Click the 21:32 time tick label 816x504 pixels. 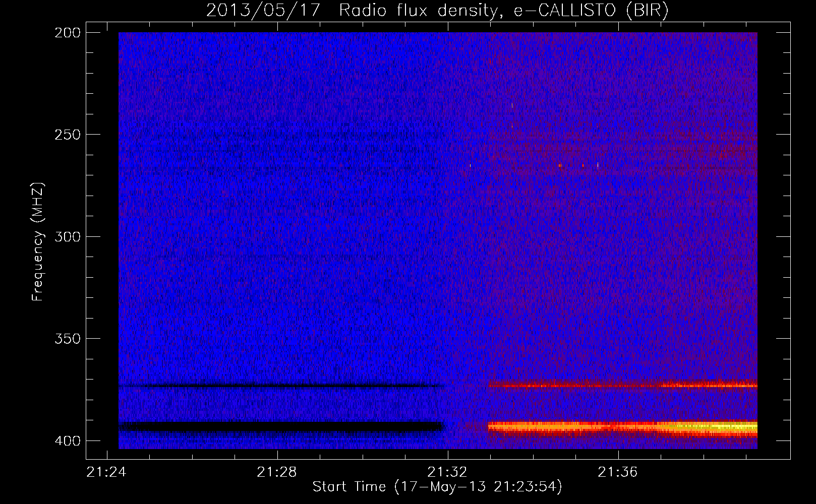pyautogui.click(x=447, y=472)
